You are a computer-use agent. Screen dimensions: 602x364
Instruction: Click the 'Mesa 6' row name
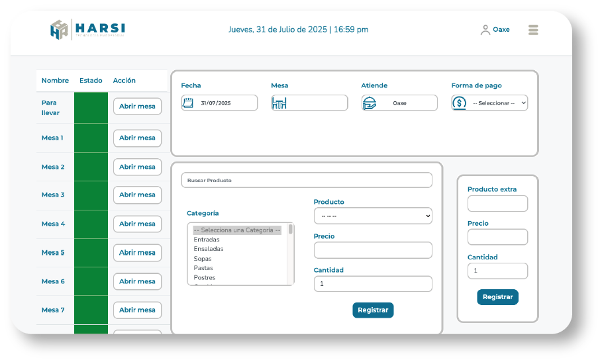click(x=53, y=281)
